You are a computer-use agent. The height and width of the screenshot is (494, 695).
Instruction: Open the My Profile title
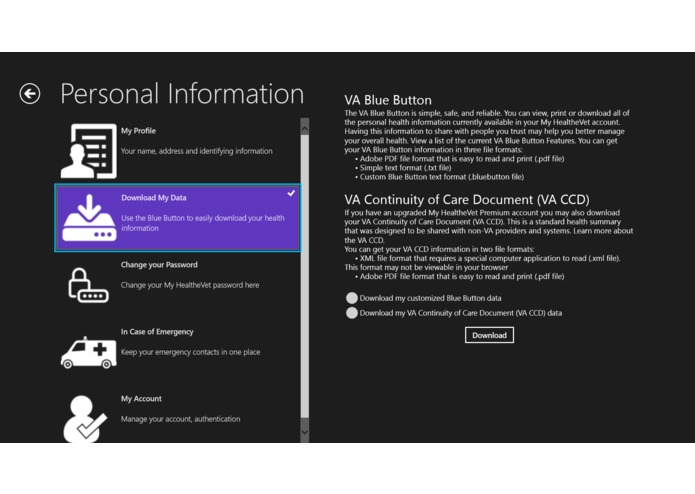(x=138, y=131)
